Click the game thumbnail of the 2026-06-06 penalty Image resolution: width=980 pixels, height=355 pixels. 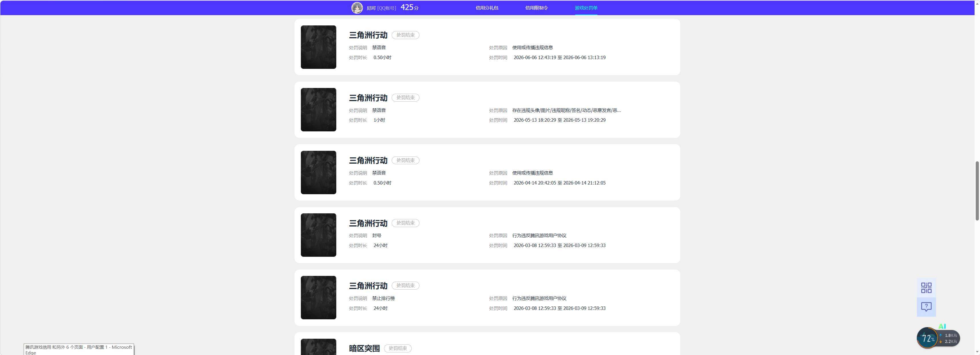pyautogui.click(x=318, y=47)
